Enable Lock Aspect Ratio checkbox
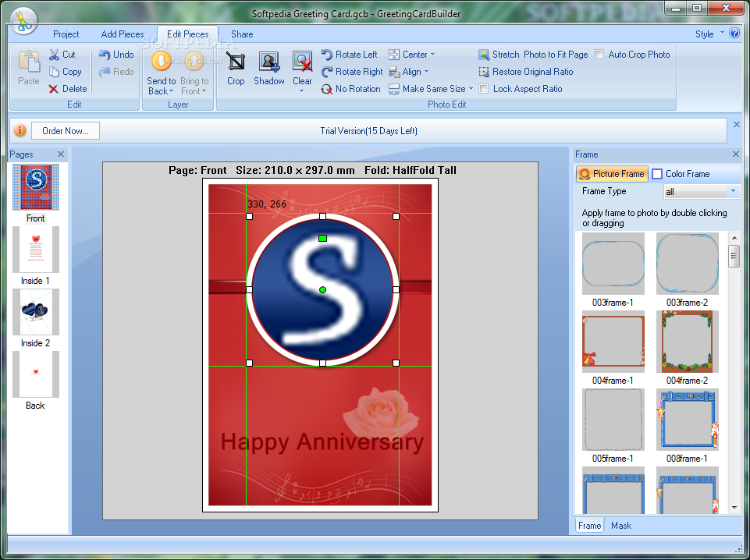Viewport: 750px width, 560px height. pyautogui.click(x=484, y=89)
